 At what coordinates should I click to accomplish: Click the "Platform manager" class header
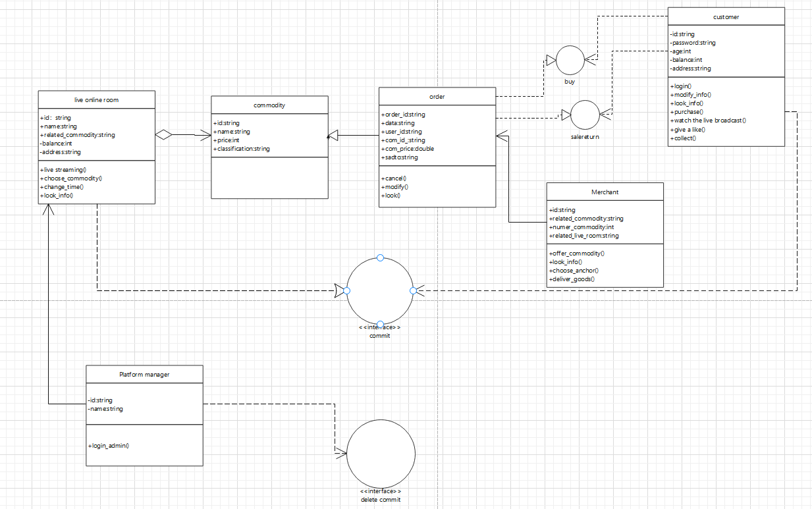click(x=144, y=375)
